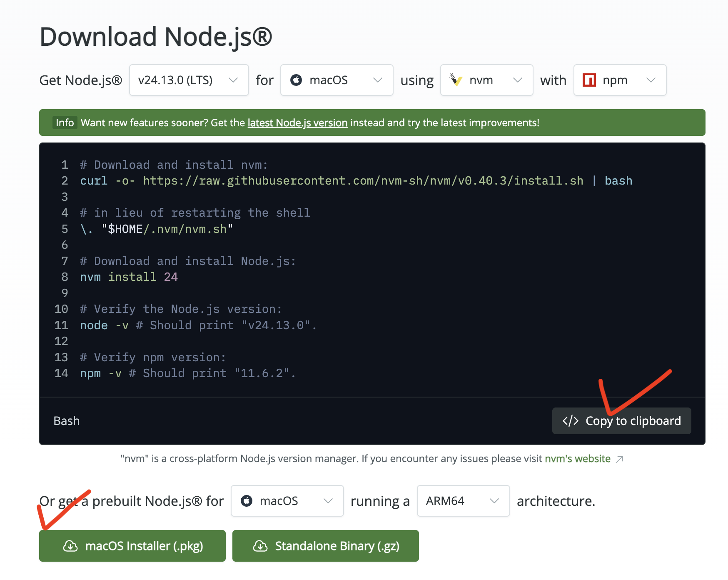Image resolution: width=728 pixels, height=580 pixels.
Task: Visit the nvm's website link
Action: coord(577,459)
